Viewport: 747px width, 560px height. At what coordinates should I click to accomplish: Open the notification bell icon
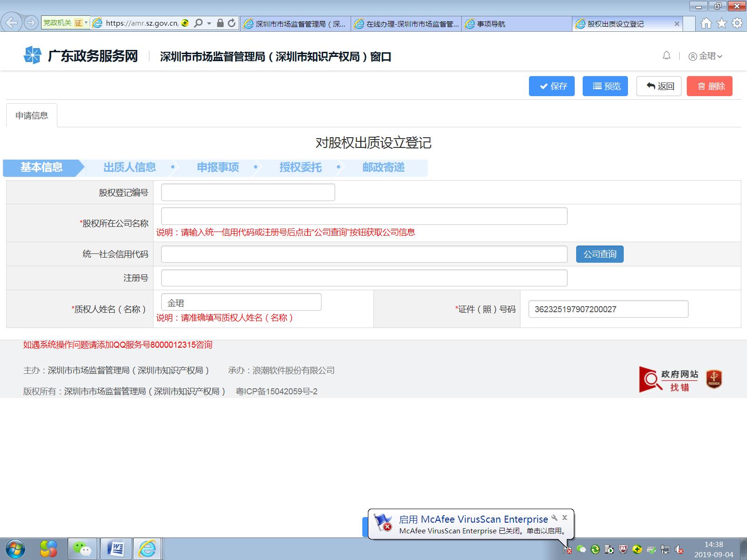click(666, 55)
